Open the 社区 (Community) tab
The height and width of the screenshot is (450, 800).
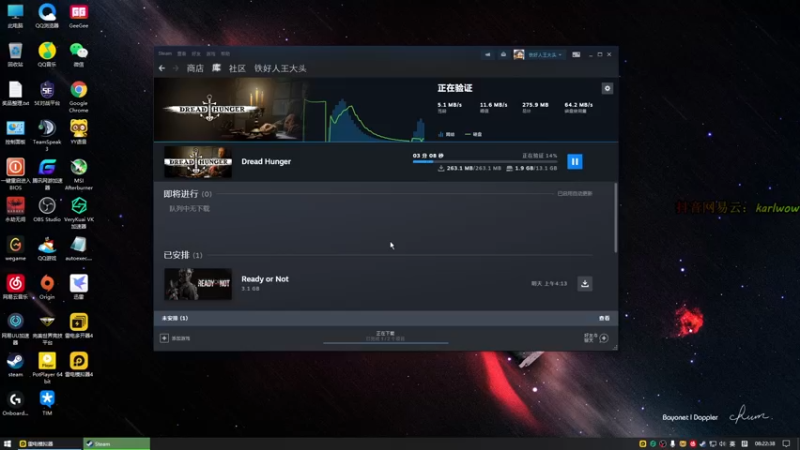tap(237, 68)
